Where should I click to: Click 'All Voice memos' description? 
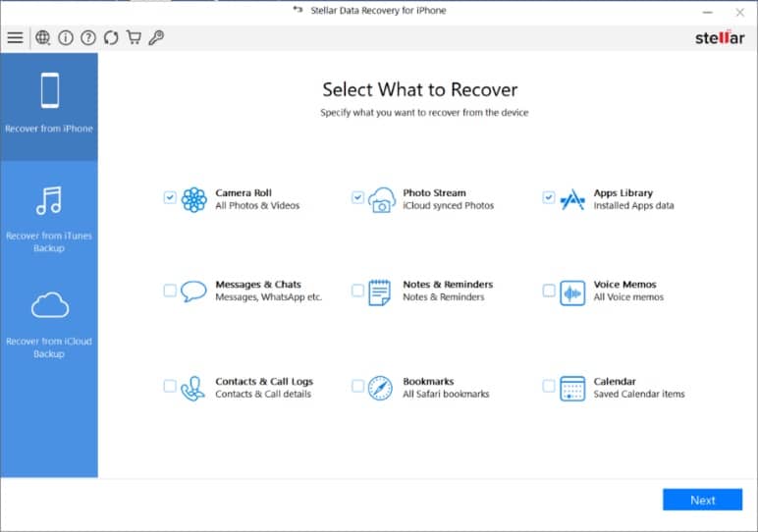(628, 297)
